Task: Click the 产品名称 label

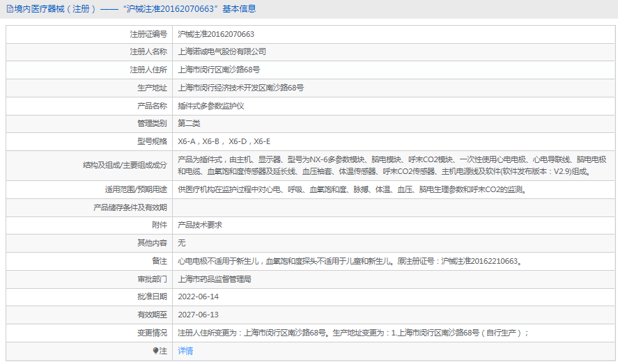Action: point(152,106)
